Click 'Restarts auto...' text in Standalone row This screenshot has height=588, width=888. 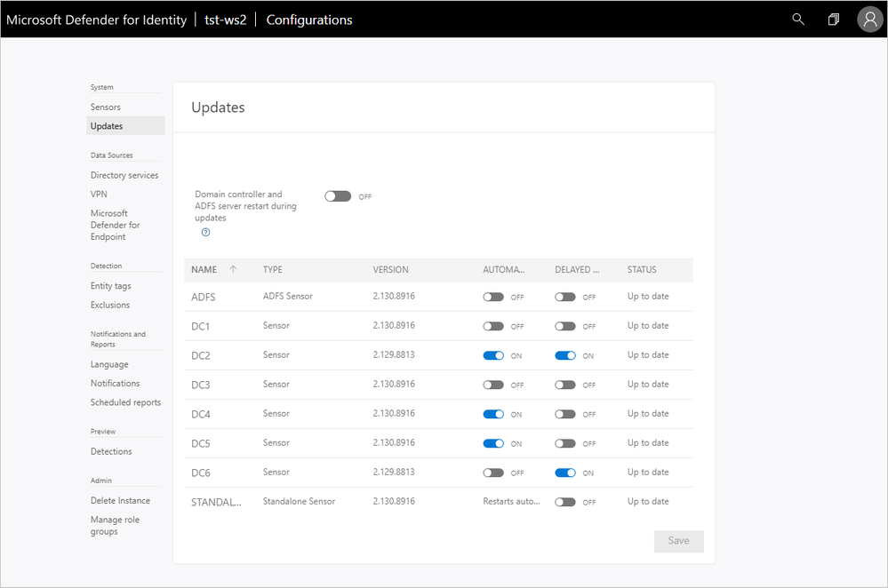click(511, 502)
